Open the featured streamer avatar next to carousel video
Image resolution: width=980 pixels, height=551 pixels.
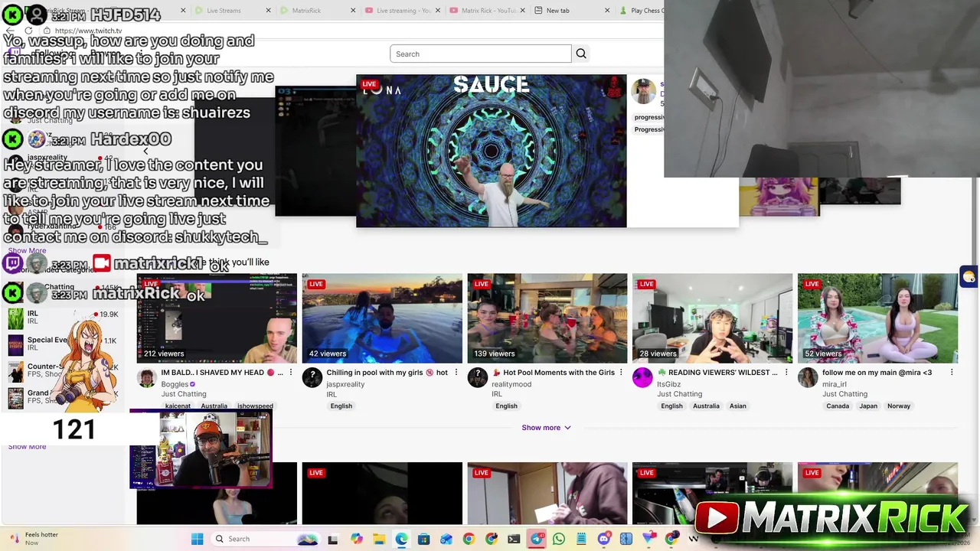coord(644,91)
